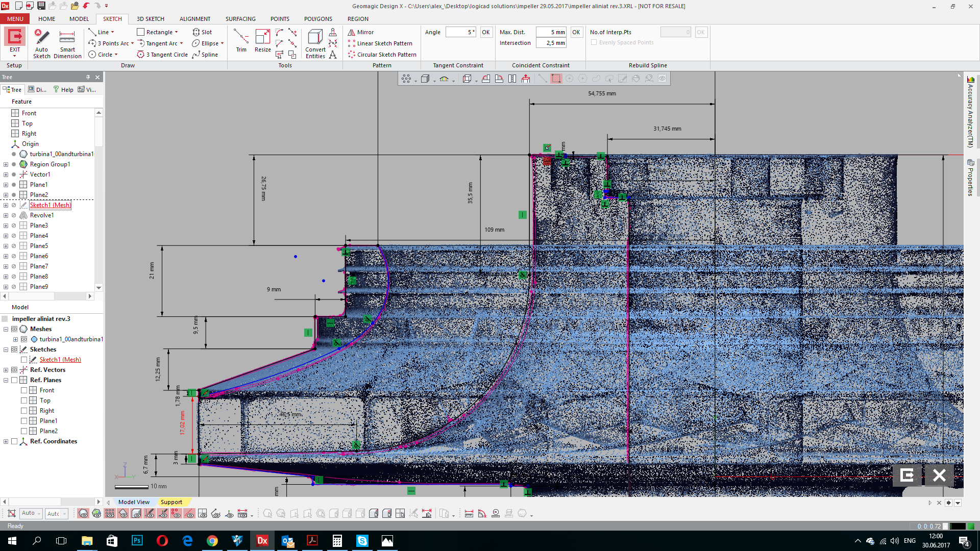This screenshot has width=980, height=551.
Task: Expand Region Group1 in feature tree
Action: (x=6, y=164)
